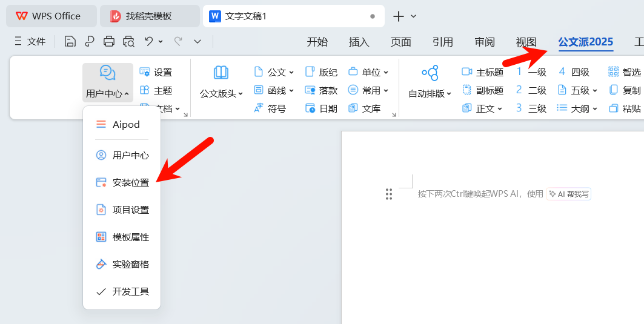
Task: Select the 公文派2025 ribbon tab
Action: click(586, 42)
